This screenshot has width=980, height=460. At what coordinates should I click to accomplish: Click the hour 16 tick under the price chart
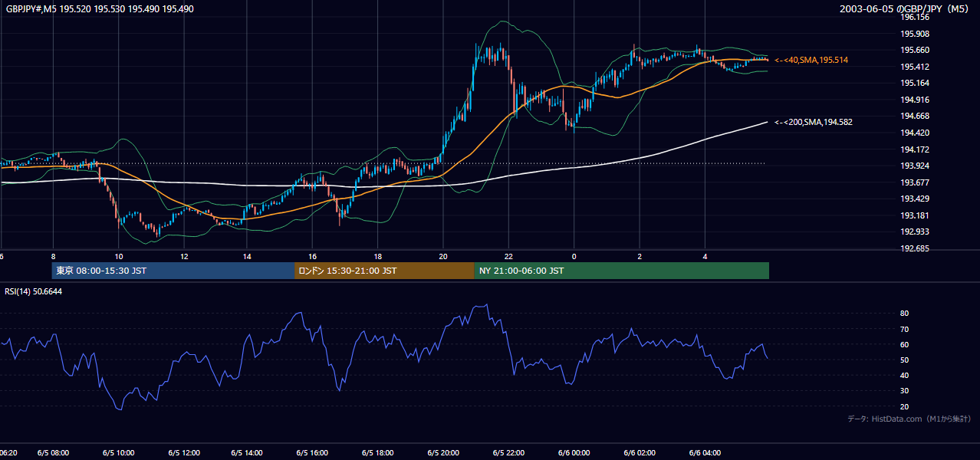(312, 256)
